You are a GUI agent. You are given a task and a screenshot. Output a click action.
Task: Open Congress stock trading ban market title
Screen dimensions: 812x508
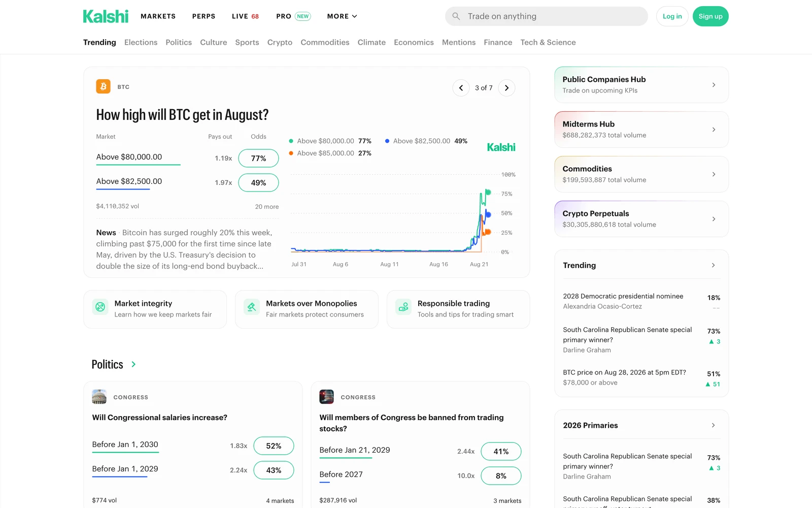[412, 423]
